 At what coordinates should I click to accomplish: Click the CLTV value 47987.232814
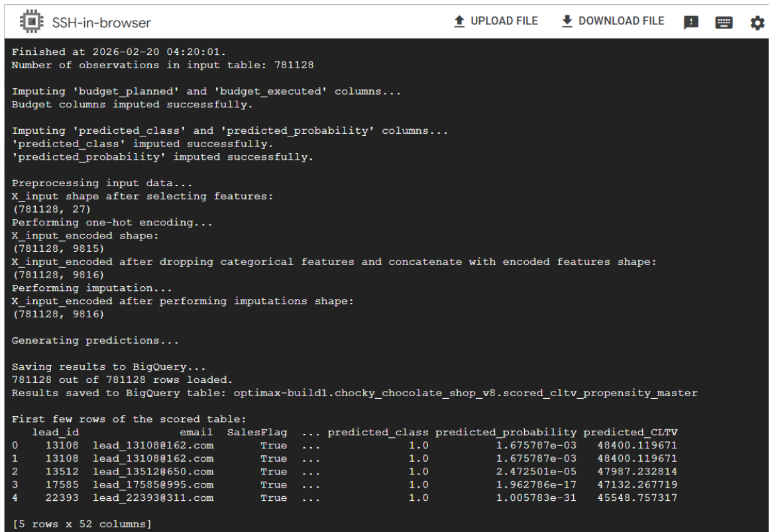(x=637, y=472)
